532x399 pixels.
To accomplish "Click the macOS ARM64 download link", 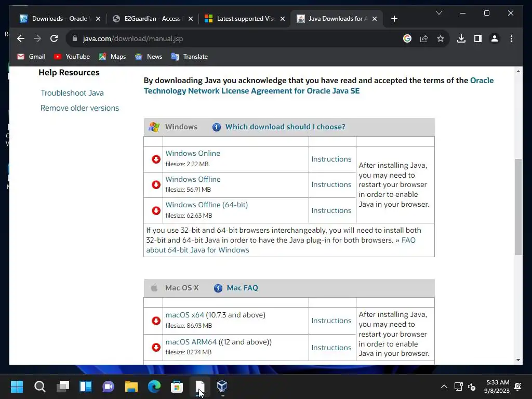I will (x=191, y=342).
